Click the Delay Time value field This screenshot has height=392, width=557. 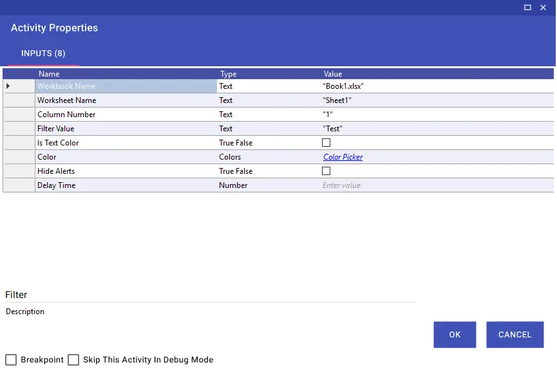(437, 185)
